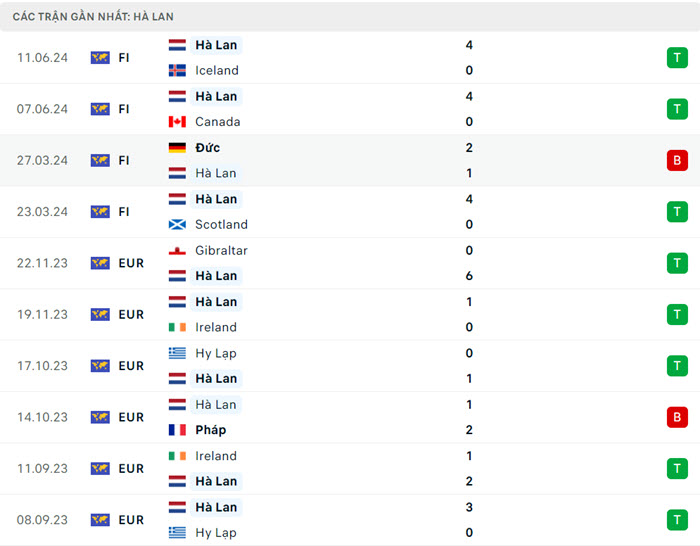Open the Scotland team link
This screenshot has width=700, height=546.
tap(221, 225)
